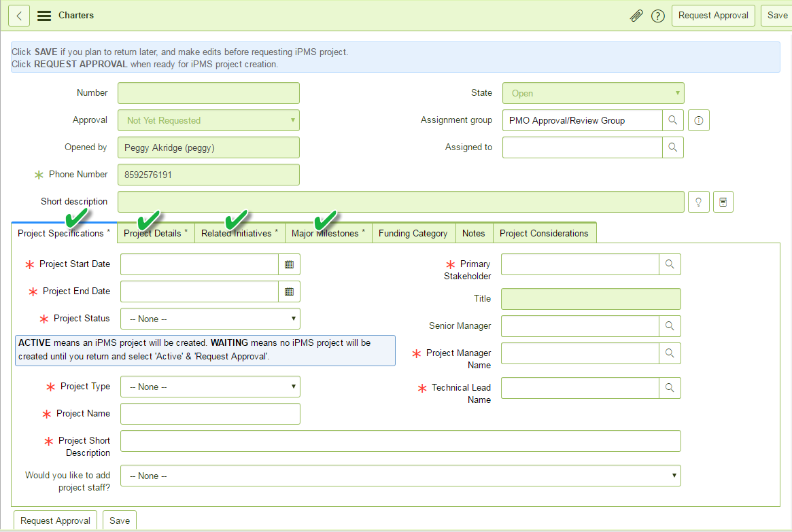The image size is (792, 532).
Task: Open the calendar picker for Project Start Date
Action: click(289, 264)
